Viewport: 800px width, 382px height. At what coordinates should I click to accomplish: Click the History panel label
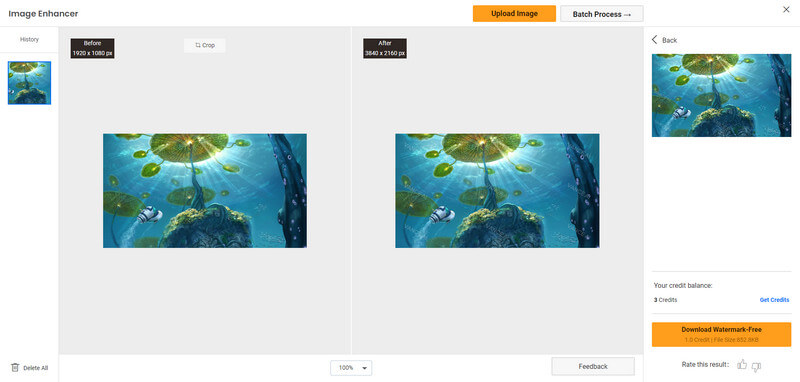click(x=29, y=39)
